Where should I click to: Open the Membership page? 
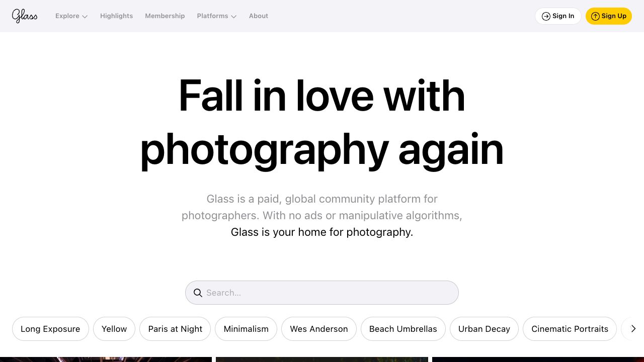[x=165, y=16]
